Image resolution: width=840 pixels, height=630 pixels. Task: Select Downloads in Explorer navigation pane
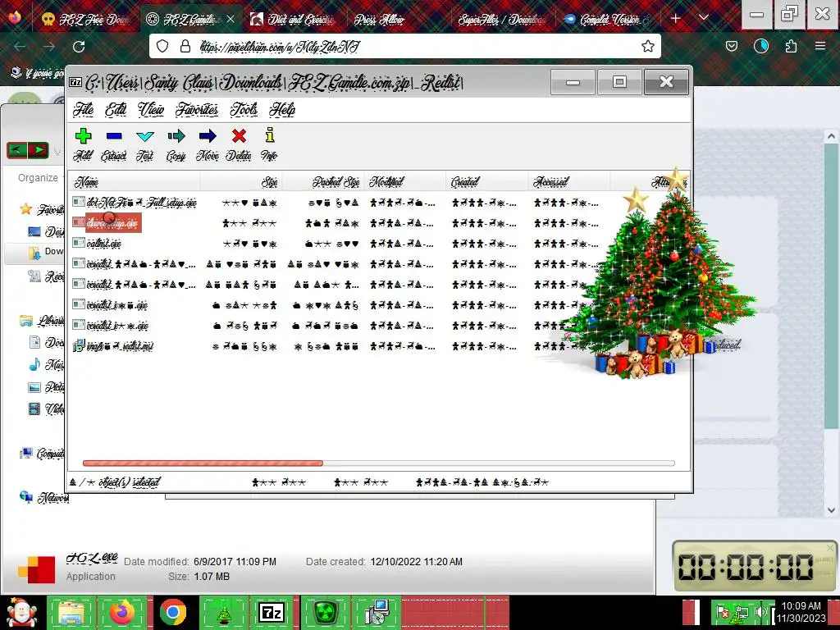46,251
